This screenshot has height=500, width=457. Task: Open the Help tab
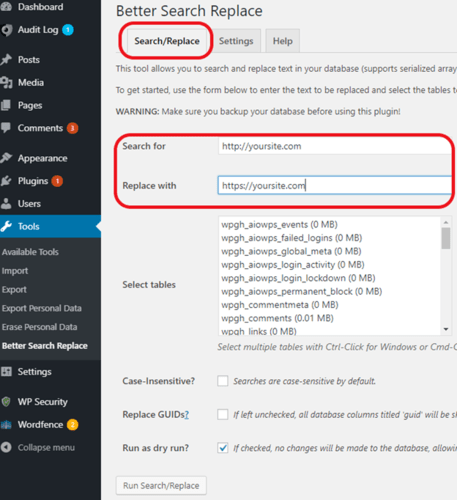click(x=283, y=41)
